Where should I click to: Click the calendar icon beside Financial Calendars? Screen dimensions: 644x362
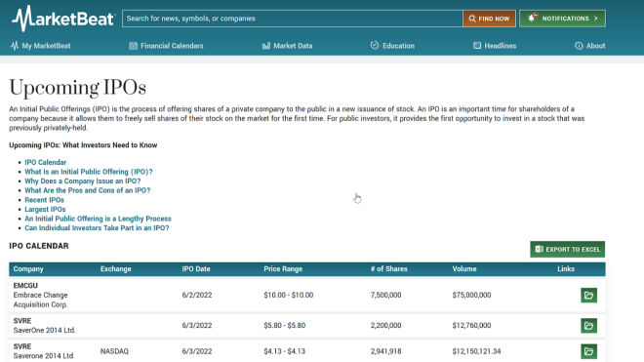click(x=133, y=46)
